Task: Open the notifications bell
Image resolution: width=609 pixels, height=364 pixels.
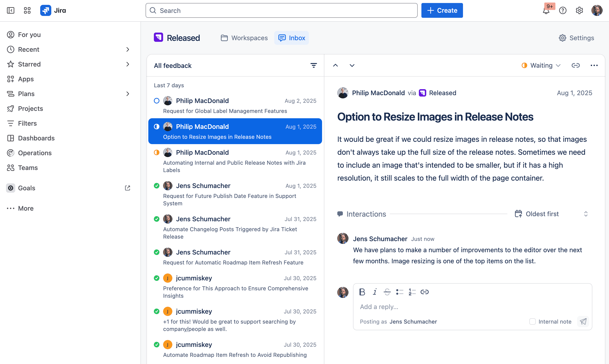Action: [546, 11]
